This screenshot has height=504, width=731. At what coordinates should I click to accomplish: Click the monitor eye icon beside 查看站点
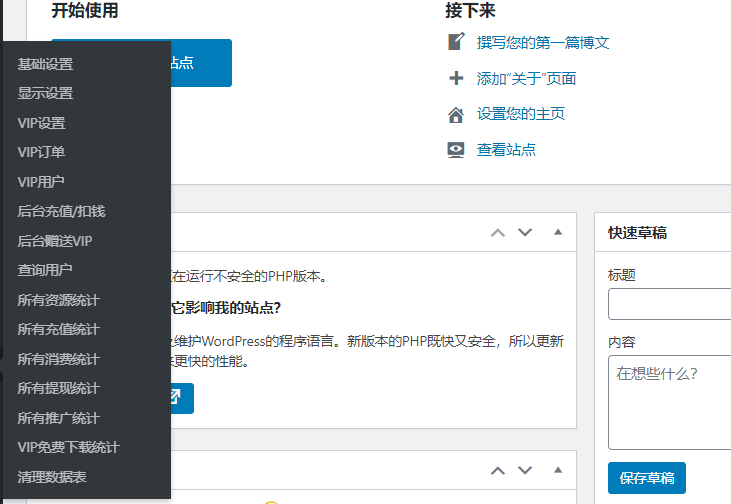point(456,150)
